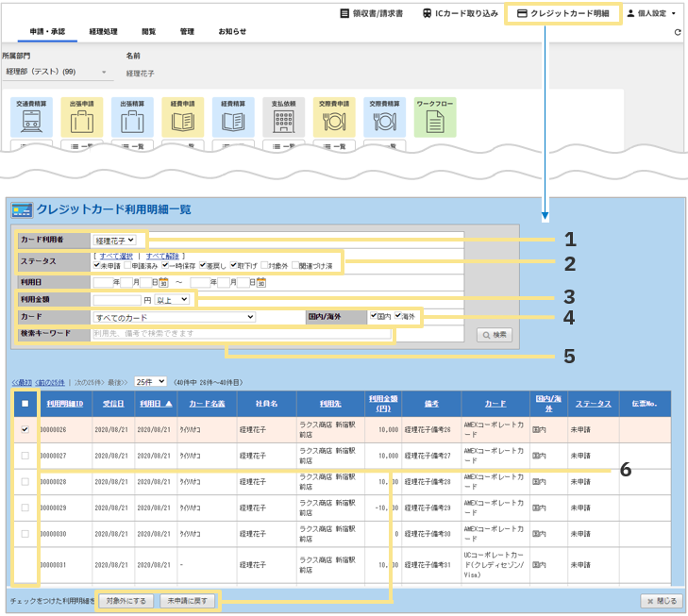Click the 支払依頼 building icon
Screen dimensions: 688x616
283,121
